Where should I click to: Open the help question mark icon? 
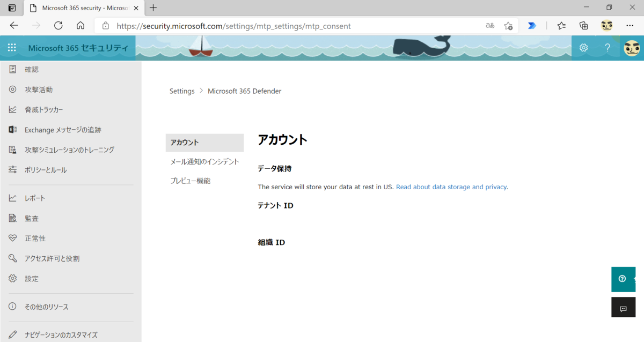(x=608, y=48)
